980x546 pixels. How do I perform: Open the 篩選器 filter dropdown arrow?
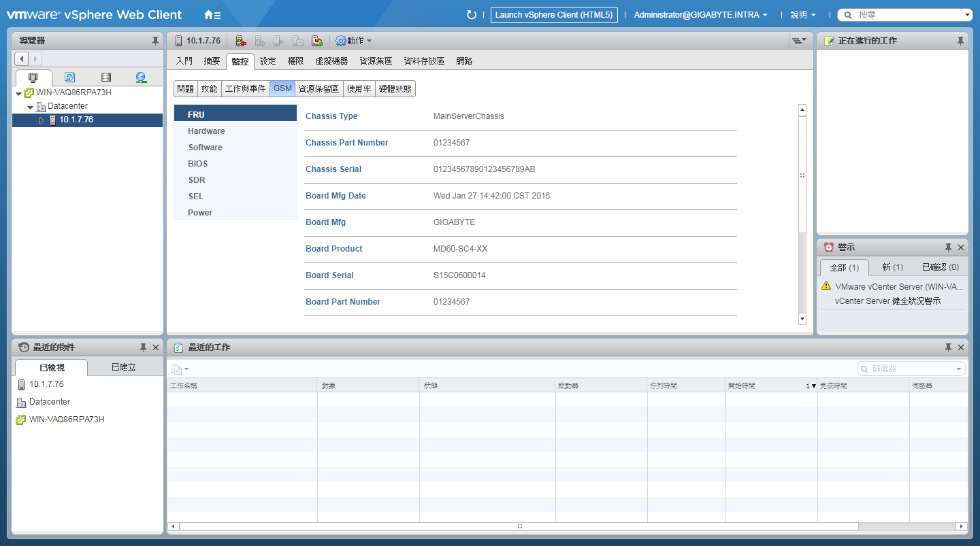pos(959,369)
